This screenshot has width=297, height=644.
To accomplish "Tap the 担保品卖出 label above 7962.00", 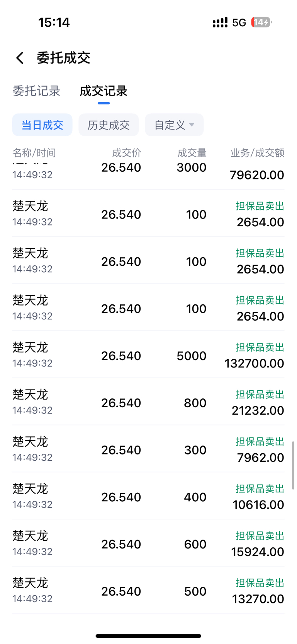I will [260, 442].
